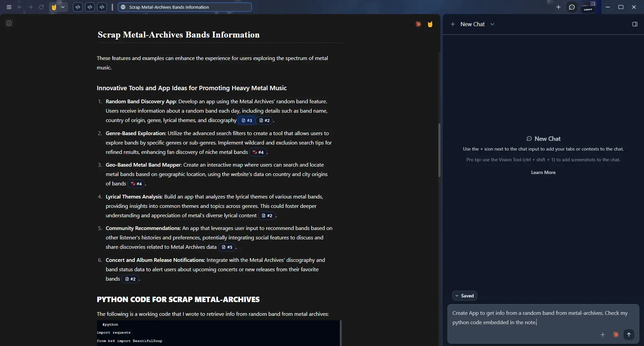Open the Enhance thumbnail in title bar
This screenshot has height=346, width=644.
(x=588, y=7)
